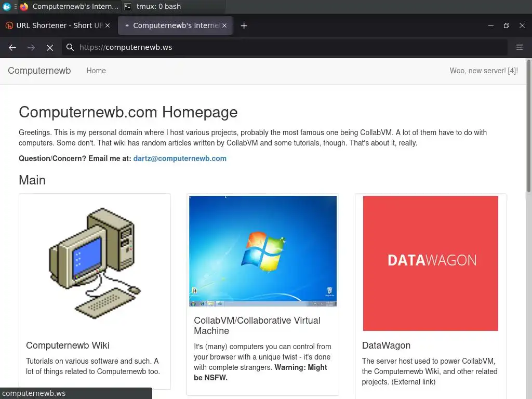532x399 pixels.
Task: Click the 'Woo, new server! [4]!' text
Action: click(x=484, y=71)
